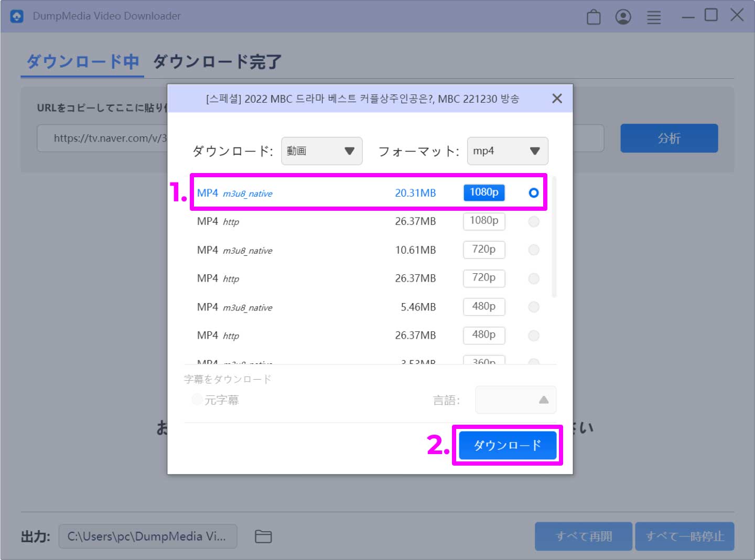Click the DumpMedia app logo icon

17,16
